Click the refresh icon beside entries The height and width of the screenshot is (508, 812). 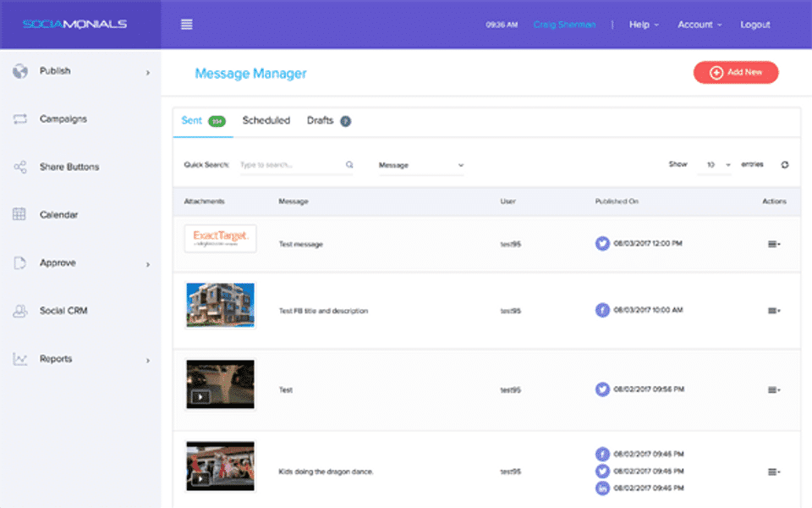[785, 165]
